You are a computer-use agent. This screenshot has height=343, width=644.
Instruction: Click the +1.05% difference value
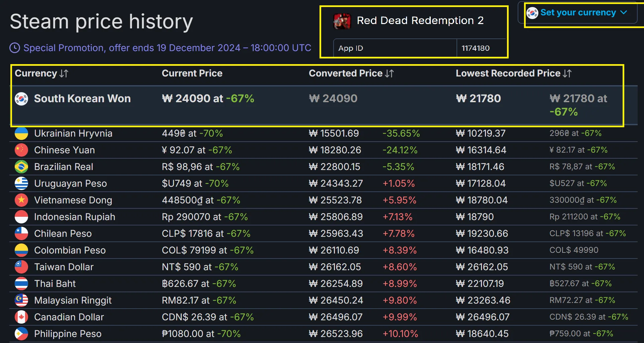399,183
